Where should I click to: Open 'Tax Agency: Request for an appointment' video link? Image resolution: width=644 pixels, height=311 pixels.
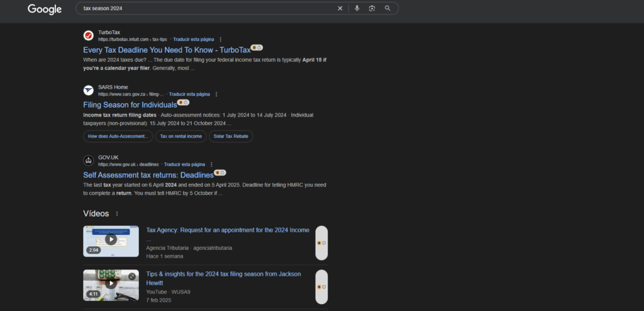click(228, 230)
